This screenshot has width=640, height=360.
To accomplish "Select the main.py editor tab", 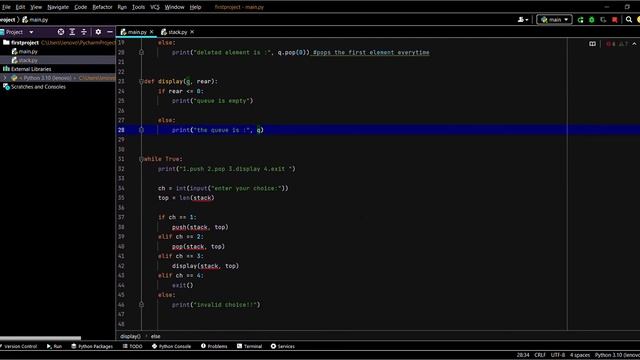I will tap(136, 32).
